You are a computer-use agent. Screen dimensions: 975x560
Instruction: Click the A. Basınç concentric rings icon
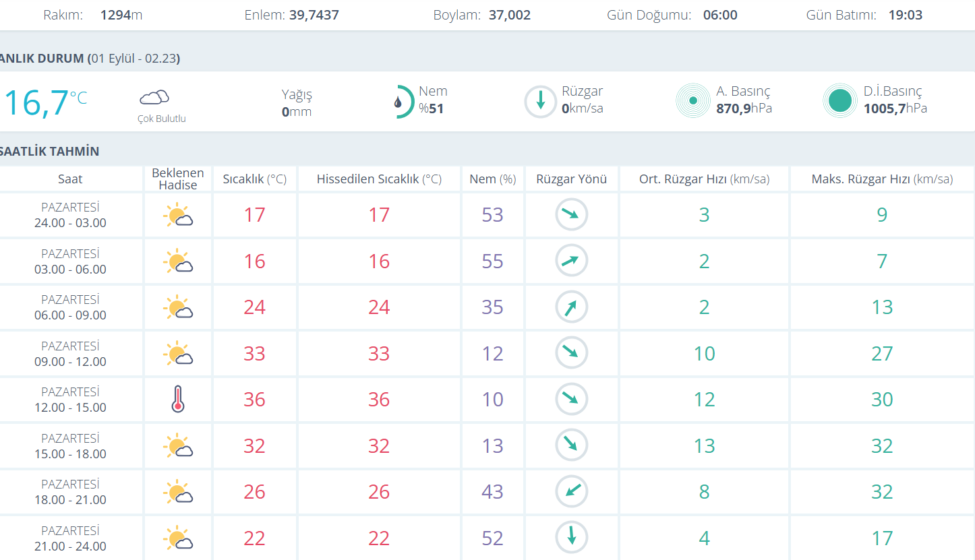point(692,101)
